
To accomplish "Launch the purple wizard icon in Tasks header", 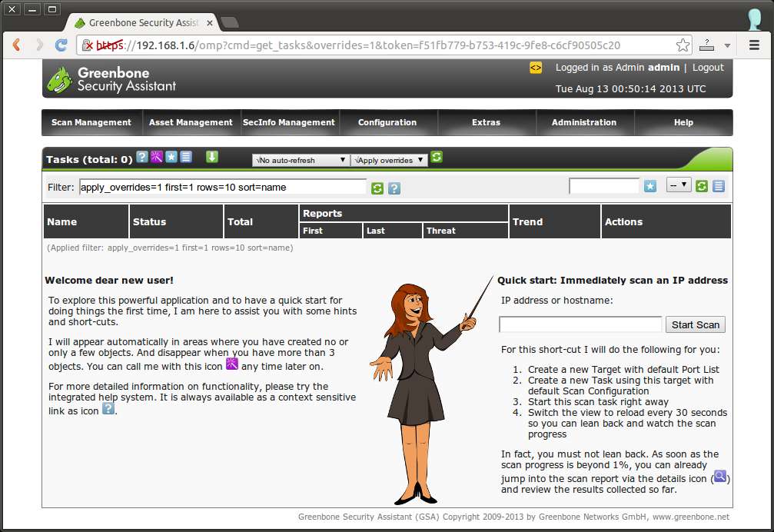I will point(157,157).
